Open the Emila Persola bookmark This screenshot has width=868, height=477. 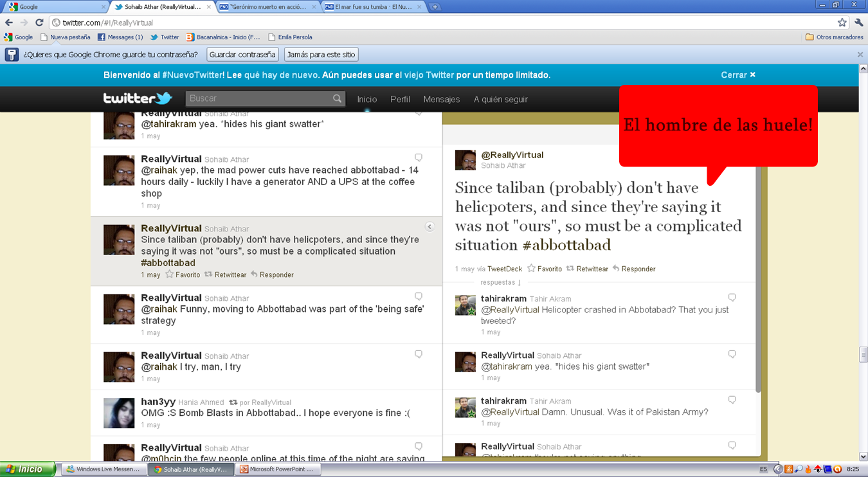[x=290, y=37]
